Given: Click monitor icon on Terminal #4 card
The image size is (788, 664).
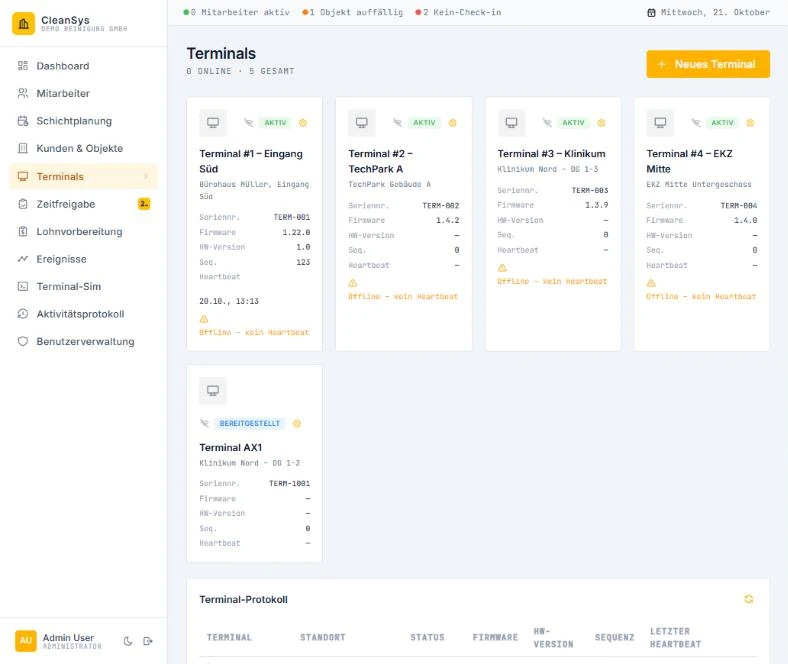Looking at the screenshot, I should 660,123.
